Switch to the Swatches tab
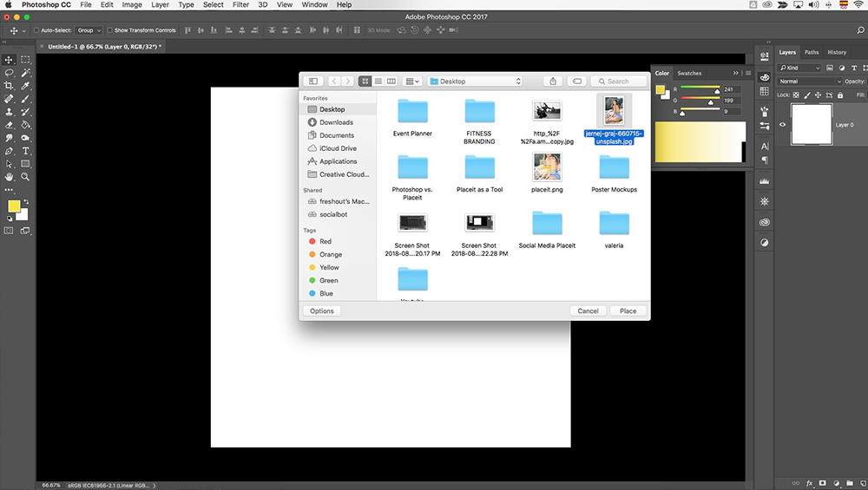868x490 pixels. pyautogui.click(x=689, y=73)
